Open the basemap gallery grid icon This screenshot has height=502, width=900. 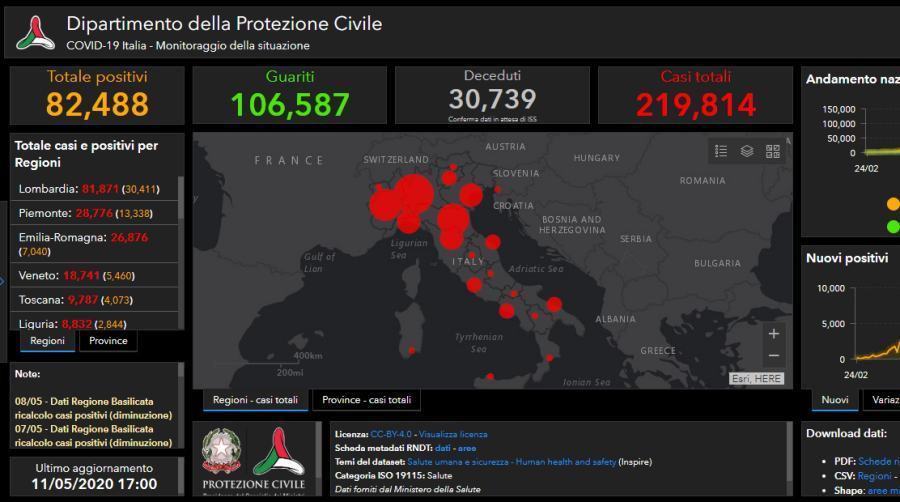[773, 151]
